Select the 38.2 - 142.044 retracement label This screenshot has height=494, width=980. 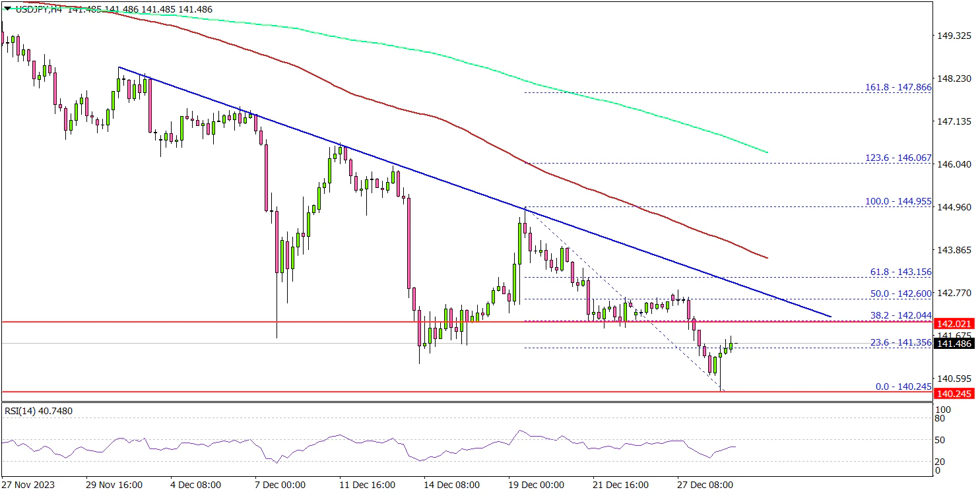pos(901,316)
